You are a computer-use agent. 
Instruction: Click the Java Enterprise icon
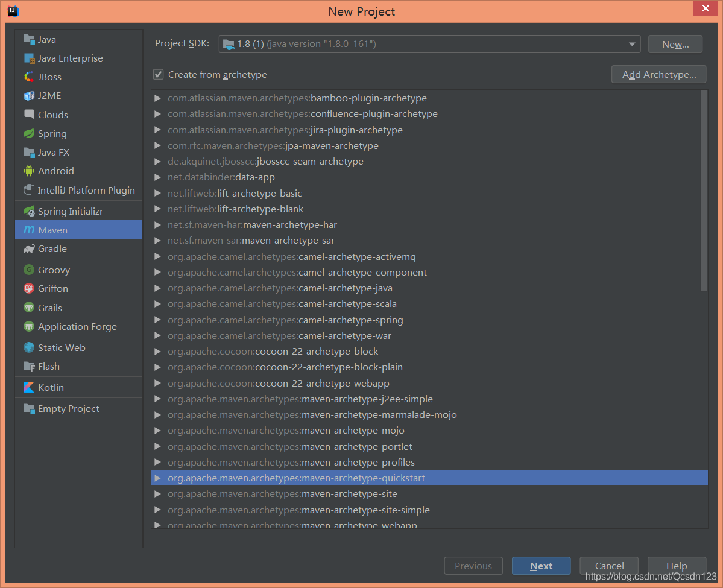click(29, 58)
